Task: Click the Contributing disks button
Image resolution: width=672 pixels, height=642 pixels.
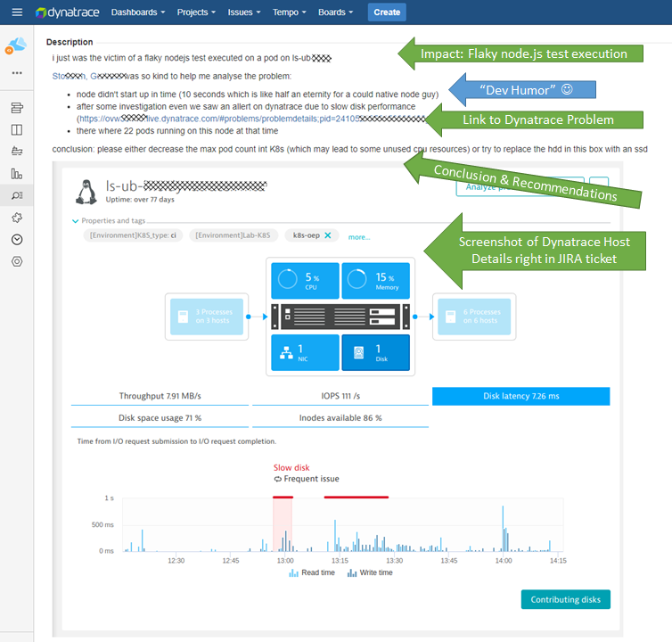Action: click(565, 599)
